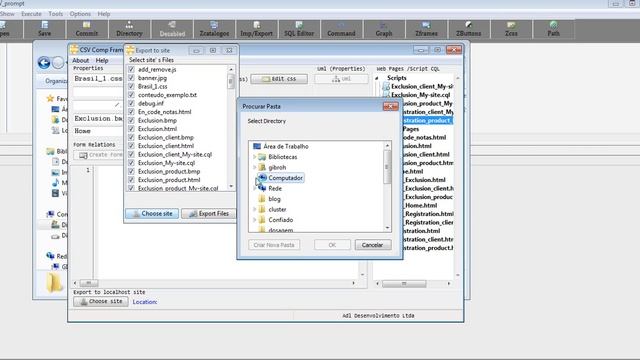Select the Confiado folder
Viewport: 640px width, 360px height.
262,220
